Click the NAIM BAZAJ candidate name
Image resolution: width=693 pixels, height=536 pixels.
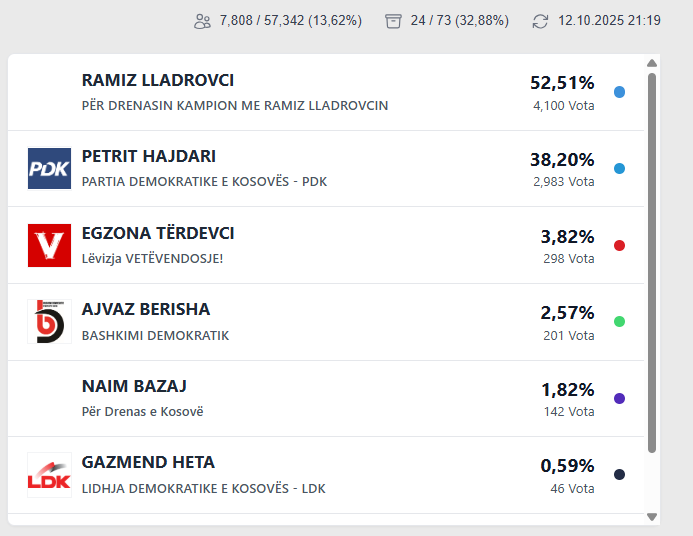[134, 386]
